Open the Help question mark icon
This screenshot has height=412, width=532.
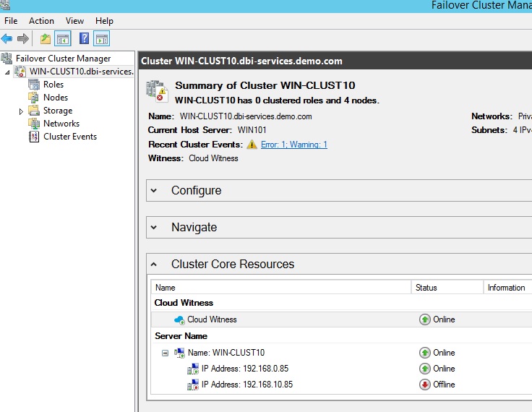pyautogui.click(x=84, y=38)
